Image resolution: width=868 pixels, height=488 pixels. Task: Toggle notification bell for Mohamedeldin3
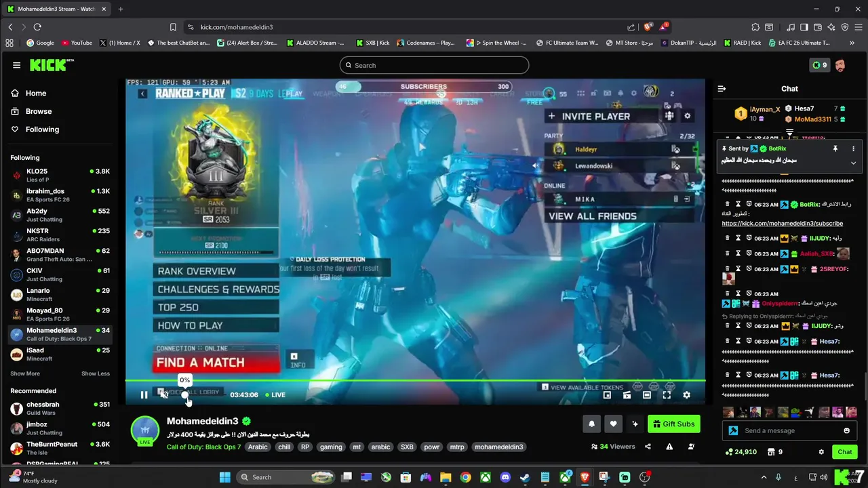591,424
